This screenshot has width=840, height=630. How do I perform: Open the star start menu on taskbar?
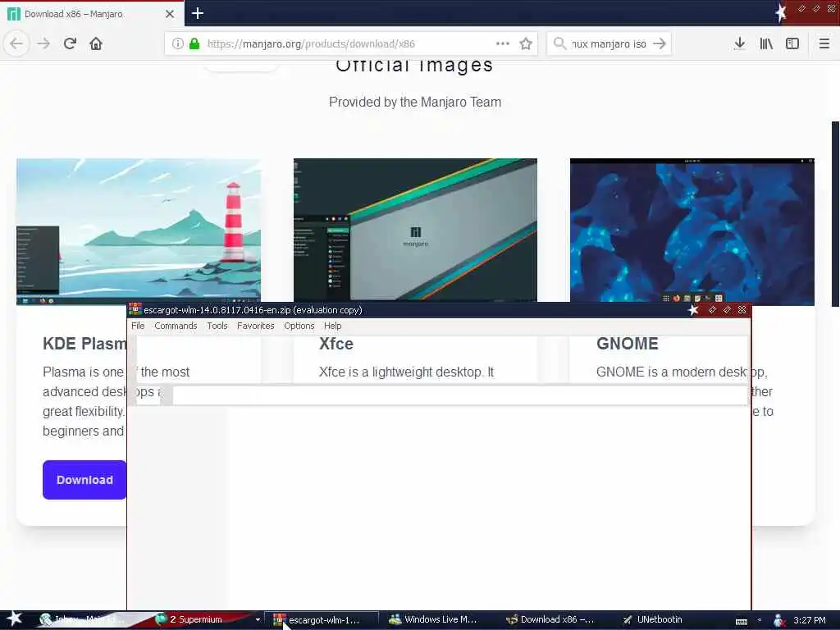(x=14, y=619)
